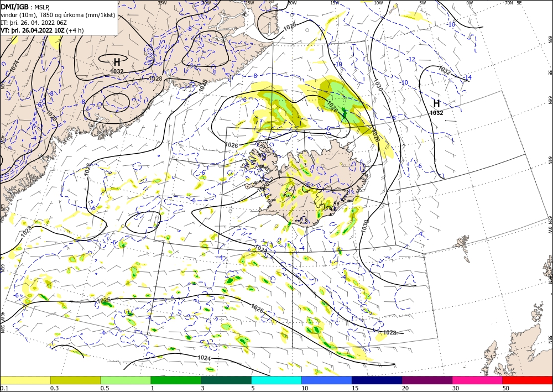
Task: Click the "35W" longitude label
Action: coord(162,3)
